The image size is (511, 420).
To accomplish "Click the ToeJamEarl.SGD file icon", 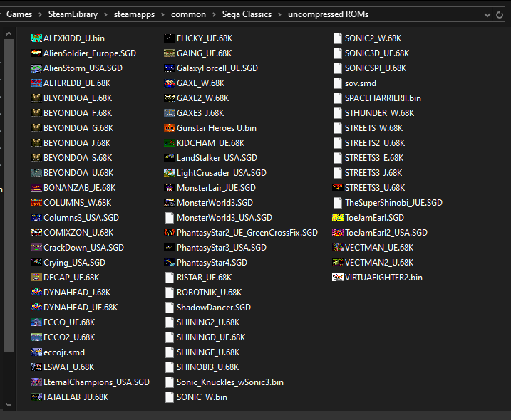I will click(x=338, y=218).
